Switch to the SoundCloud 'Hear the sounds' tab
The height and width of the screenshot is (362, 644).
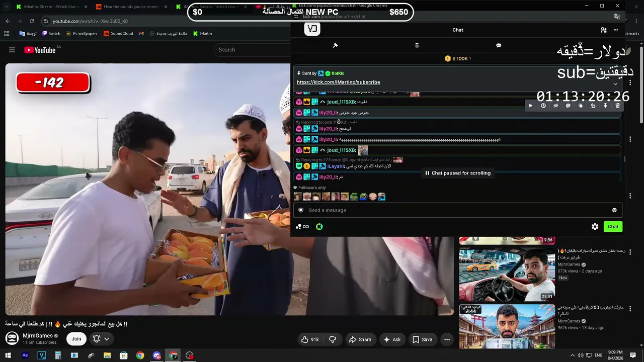(x=131, y=7)
